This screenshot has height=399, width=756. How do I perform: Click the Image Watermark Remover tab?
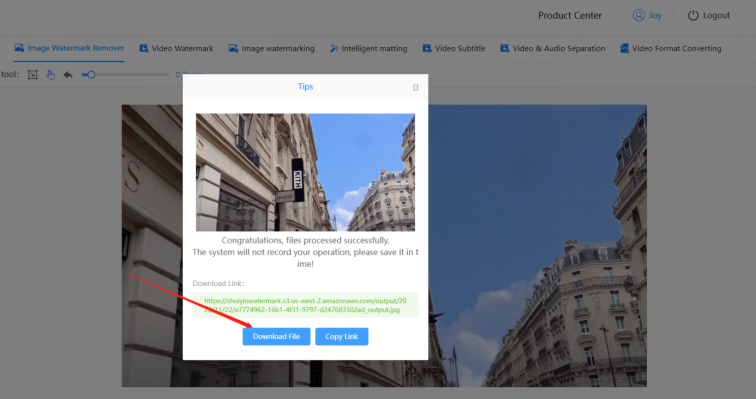click(x=69, y=48)
